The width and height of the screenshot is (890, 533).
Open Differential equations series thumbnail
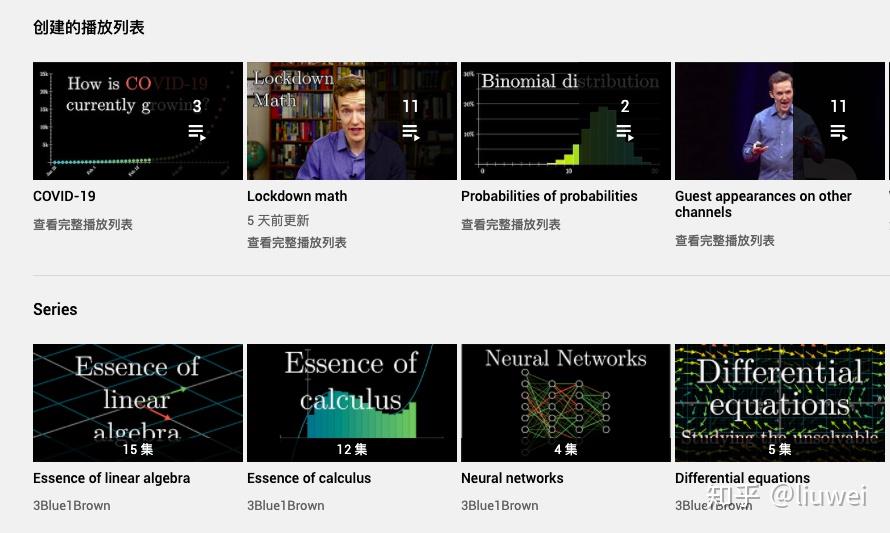[x=780, y=403]
